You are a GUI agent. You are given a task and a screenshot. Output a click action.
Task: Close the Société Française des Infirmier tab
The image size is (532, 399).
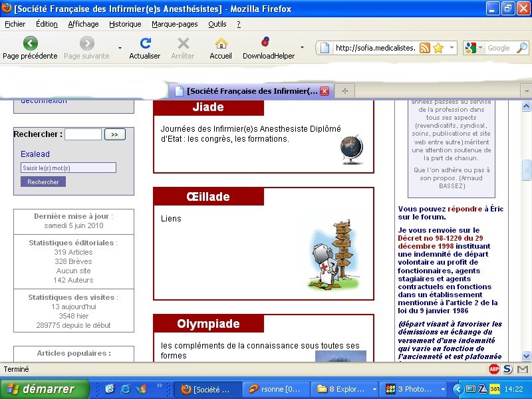(x=325, y=91)
